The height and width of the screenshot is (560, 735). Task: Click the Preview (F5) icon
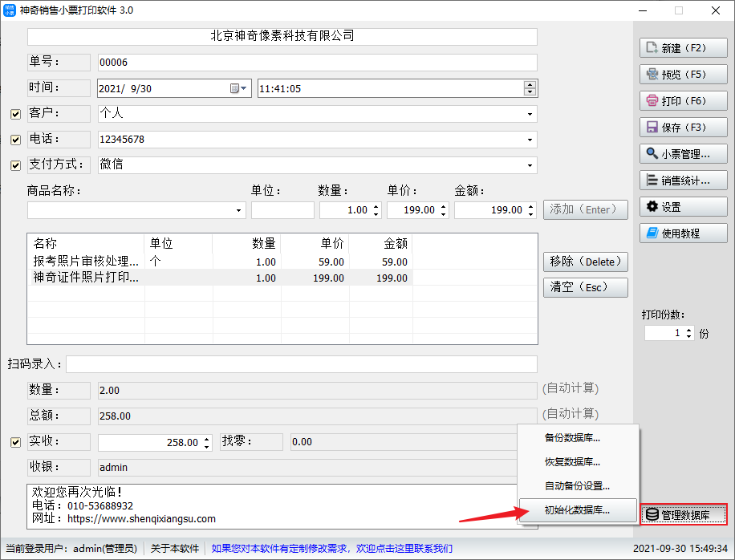coord(652,74)
